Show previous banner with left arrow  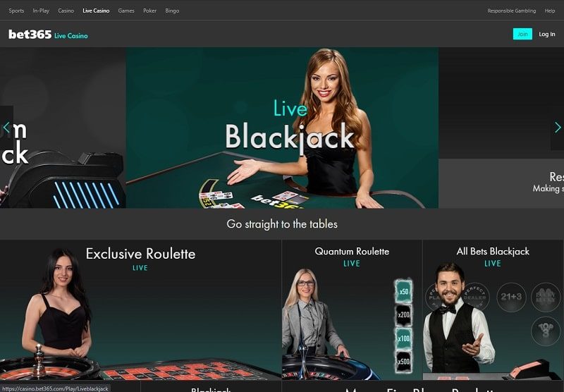(6, 128)
